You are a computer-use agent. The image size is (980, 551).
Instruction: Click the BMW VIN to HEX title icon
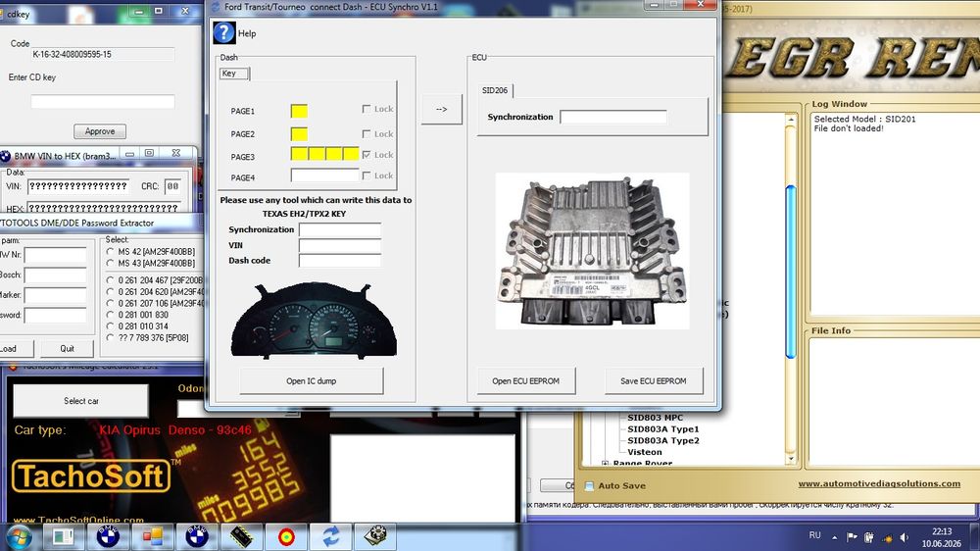6,156
